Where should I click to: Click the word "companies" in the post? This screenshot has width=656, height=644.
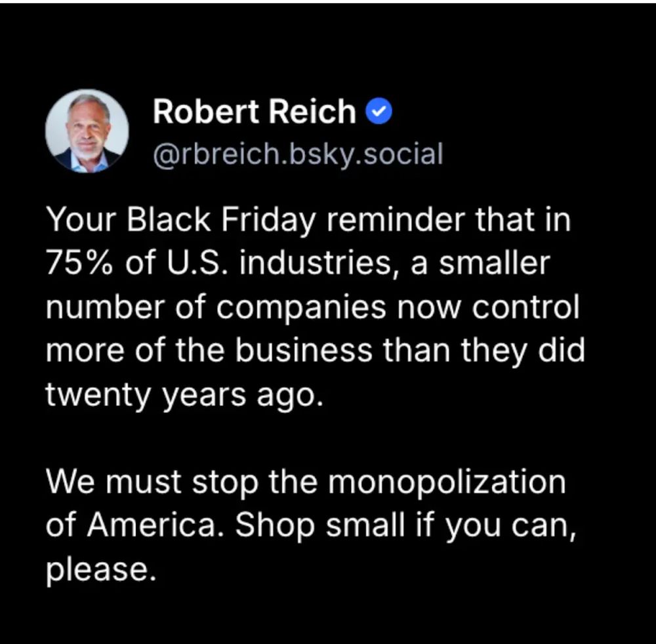[x=301, y=308]
